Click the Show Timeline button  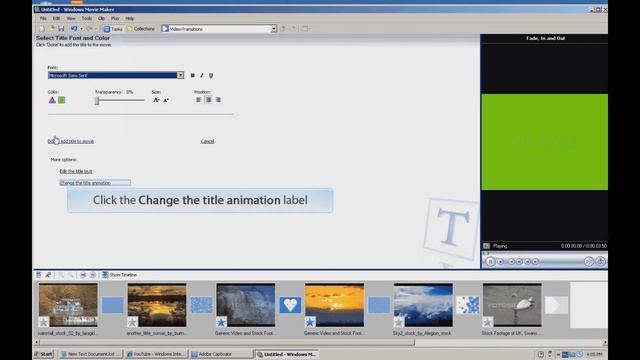click(x=119, y=275)
